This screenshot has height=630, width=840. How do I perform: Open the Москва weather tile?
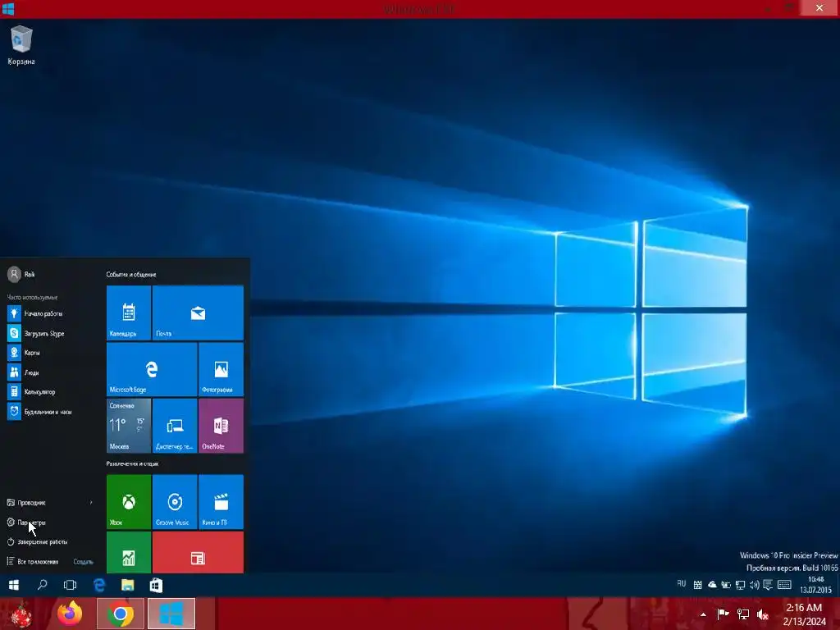point(129,426)
